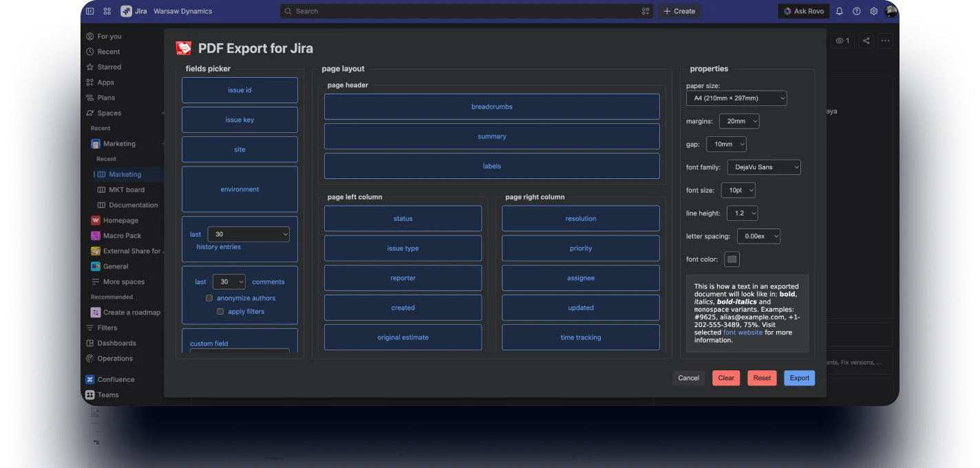This screenshot has height=468, width=980.
Task: Select the resolution right column block
Action: pos(580,219)
